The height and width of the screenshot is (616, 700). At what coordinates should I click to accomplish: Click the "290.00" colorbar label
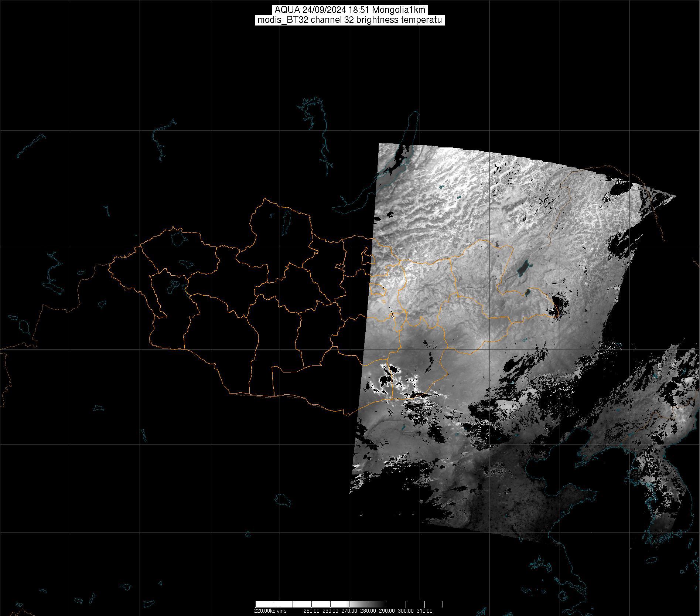(x=387, y=611)
